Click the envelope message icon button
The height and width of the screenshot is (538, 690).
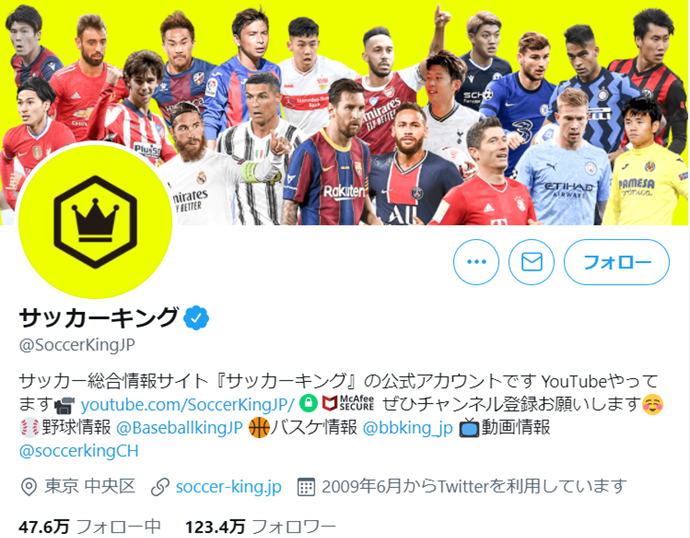[532, 262]
